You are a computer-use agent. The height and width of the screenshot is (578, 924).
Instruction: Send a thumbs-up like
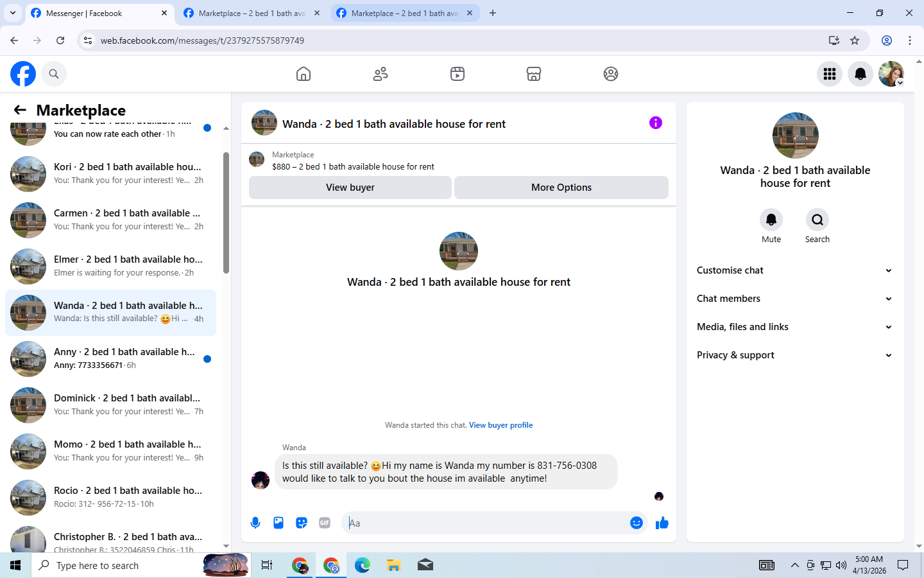coord(662,523)
